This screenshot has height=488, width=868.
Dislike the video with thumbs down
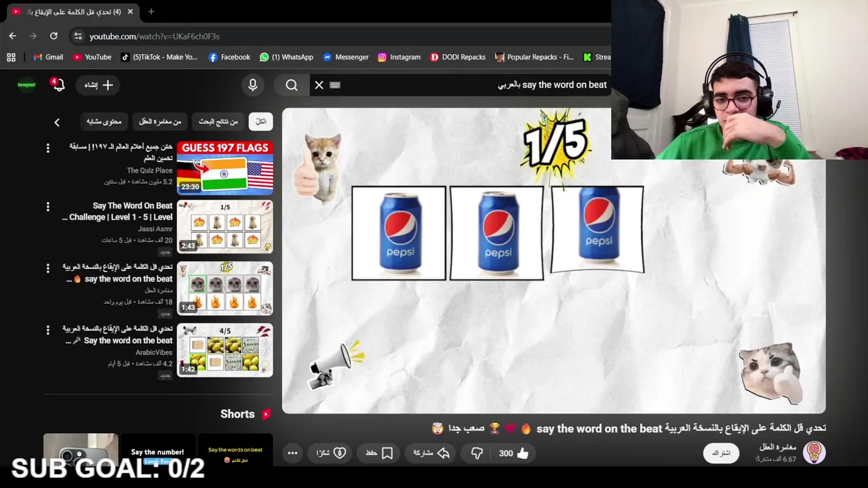coord(477,453)
